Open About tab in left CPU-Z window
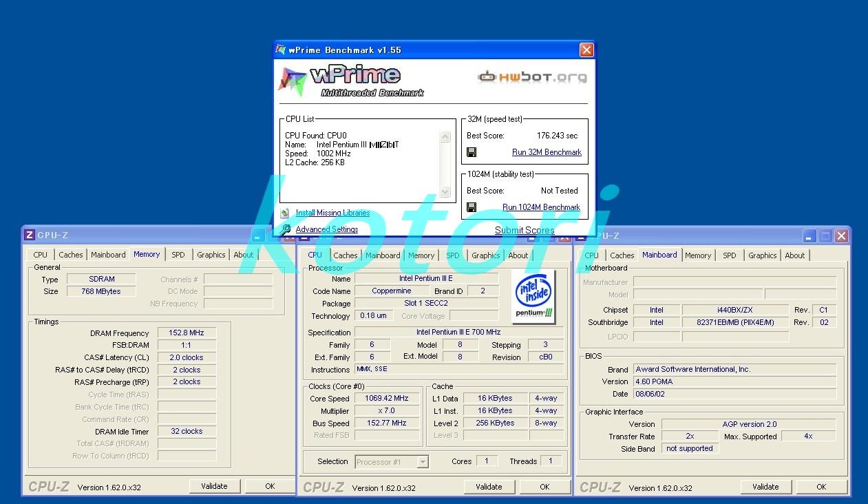The width and height of the screenshot is (868, 504). pyautogui.click(x=244, y=255)
